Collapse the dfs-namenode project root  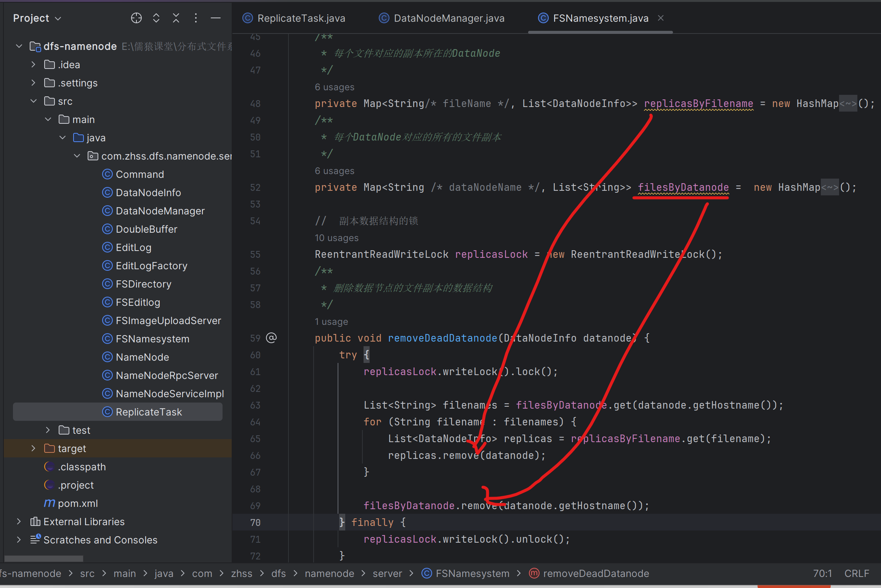coord(19,46)
